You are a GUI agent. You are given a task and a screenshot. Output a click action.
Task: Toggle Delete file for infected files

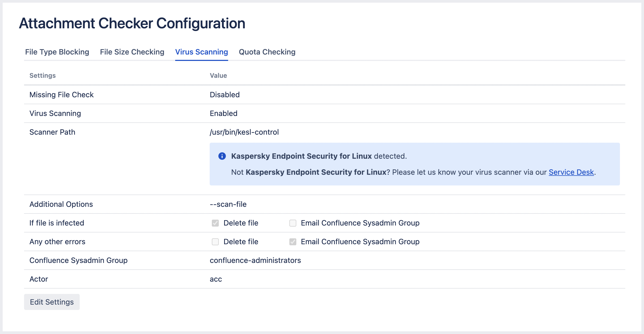pos(215,223)
